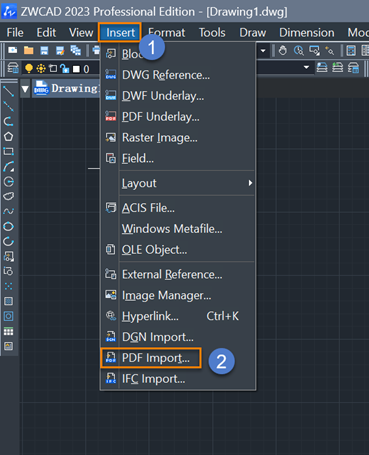
Task: Select the Region tool
Action: 8,316
